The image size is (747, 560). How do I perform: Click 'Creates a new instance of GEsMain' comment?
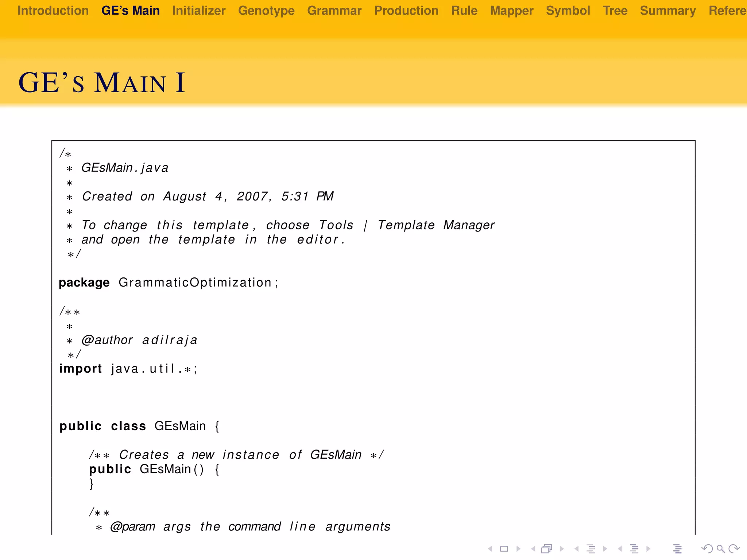(x=237, y=455)
